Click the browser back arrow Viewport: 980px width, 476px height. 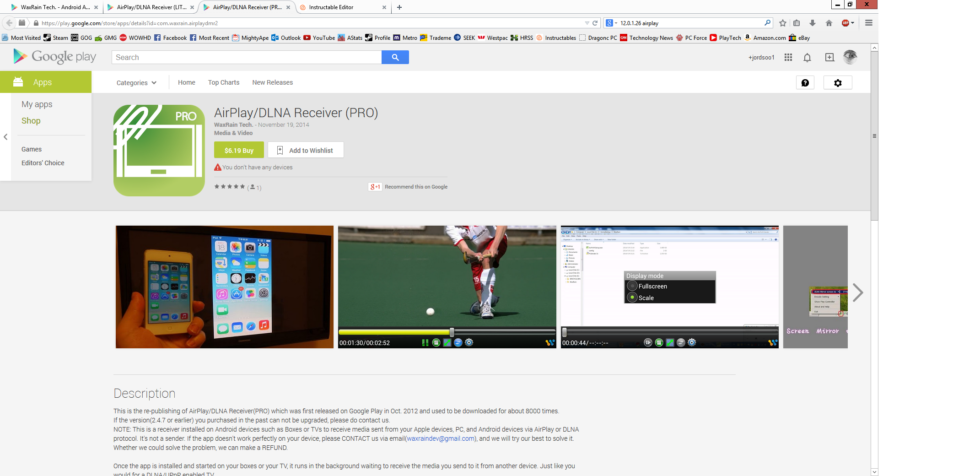click(x=9, y=23)
